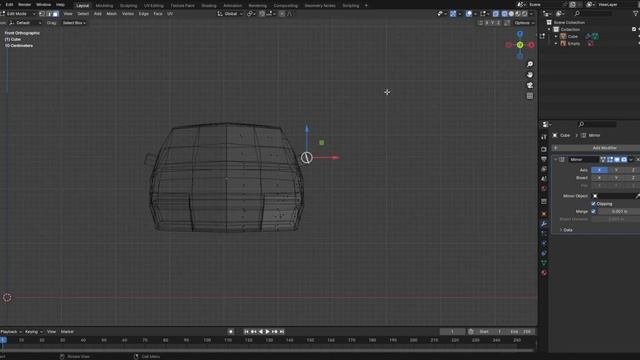Select solid viewport shading mode
Viewport: 640px width, 360px height.
pyautogui.click(x=511, y=14)
